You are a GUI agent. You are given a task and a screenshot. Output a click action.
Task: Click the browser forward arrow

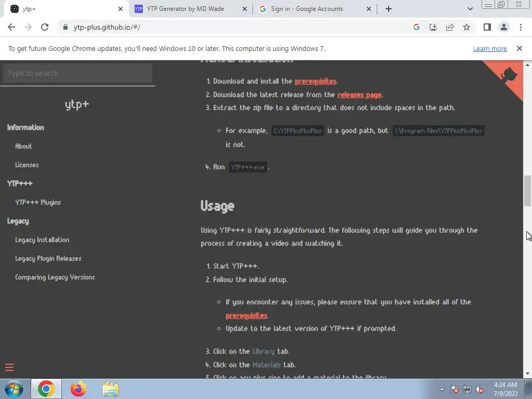pyautogui.click(x=28, y=27)
